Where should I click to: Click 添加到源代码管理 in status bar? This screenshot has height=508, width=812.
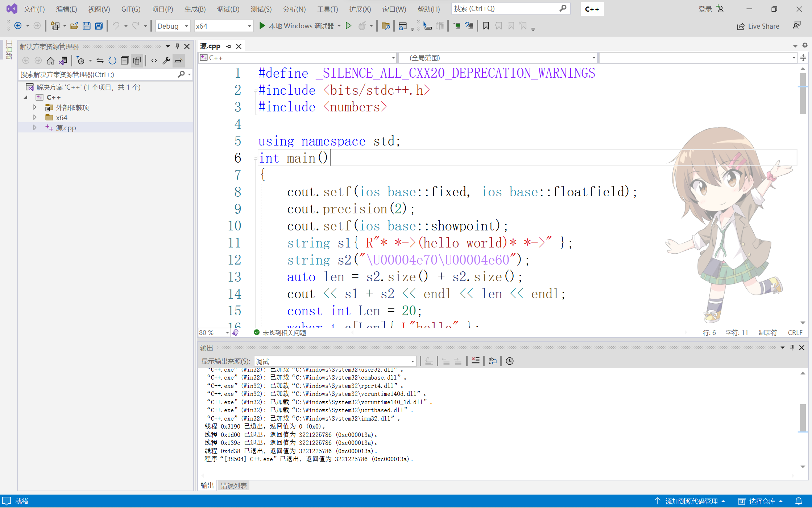pos(689,501)
